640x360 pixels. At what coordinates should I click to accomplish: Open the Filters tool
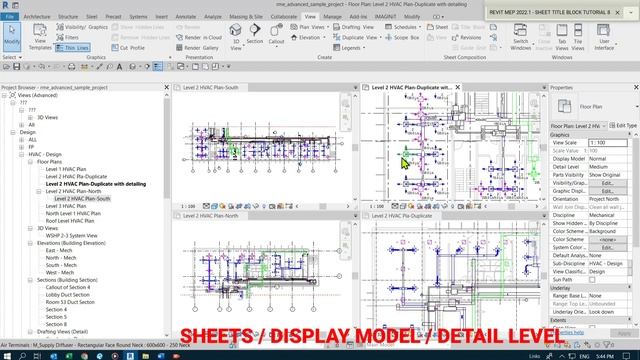(x=68, y=37)
